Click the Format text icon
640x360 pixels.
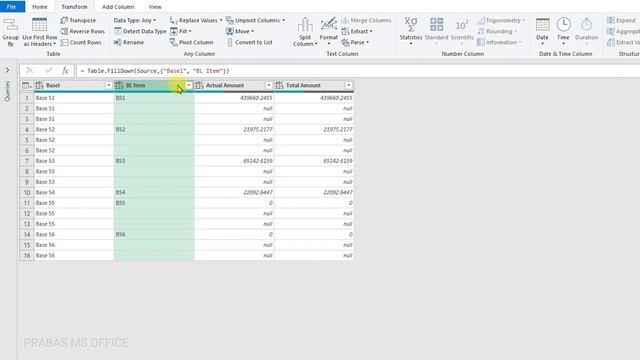coord(329,25)
